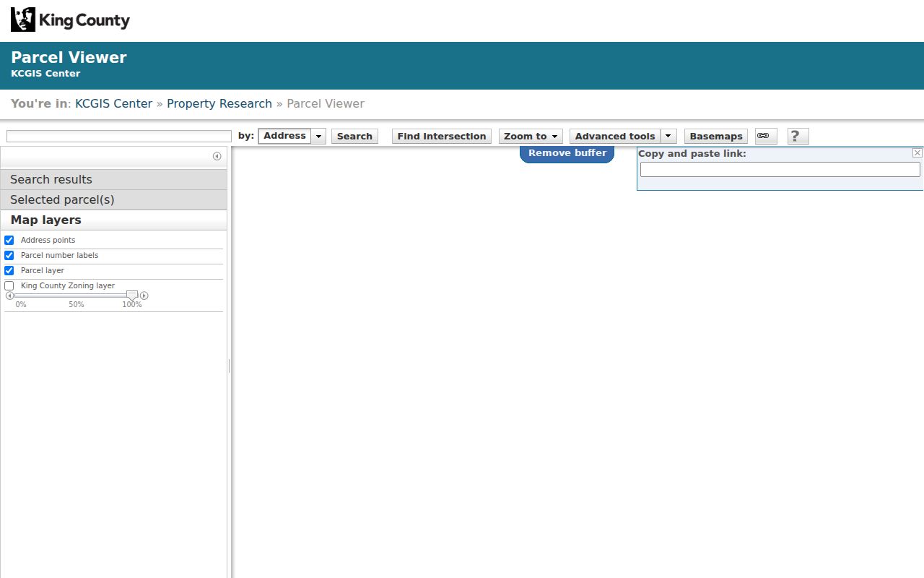Image resolution: width=924 pixels, height=578 pixels.
Task: Click the King County logo
Action: point(70,20)
